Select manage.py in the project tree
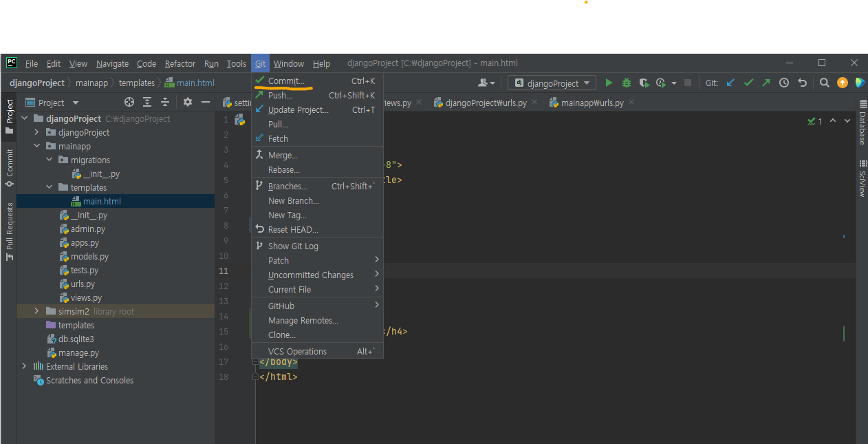This screenshot has height=444, width=868. click(x=78, y=352)
